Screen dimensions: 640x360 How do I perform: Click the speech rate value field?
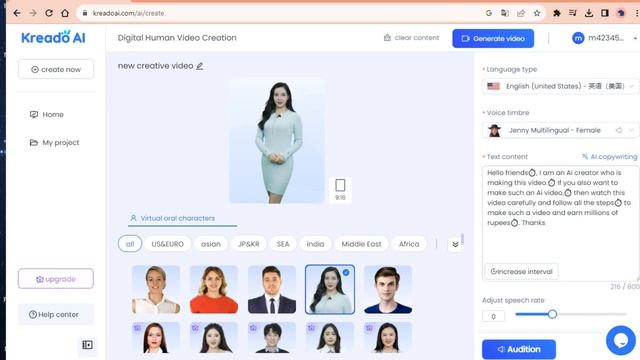493,316
